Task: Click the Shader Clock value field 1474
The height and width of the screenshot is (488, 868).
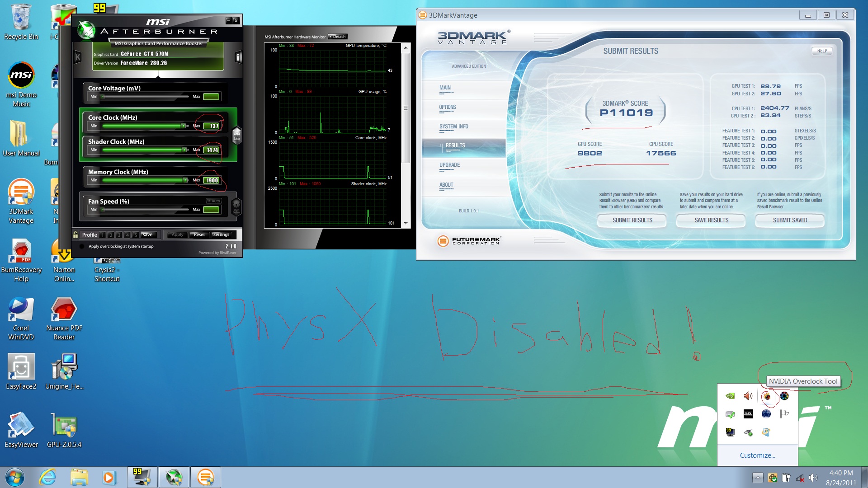Action: pos(212,150)
